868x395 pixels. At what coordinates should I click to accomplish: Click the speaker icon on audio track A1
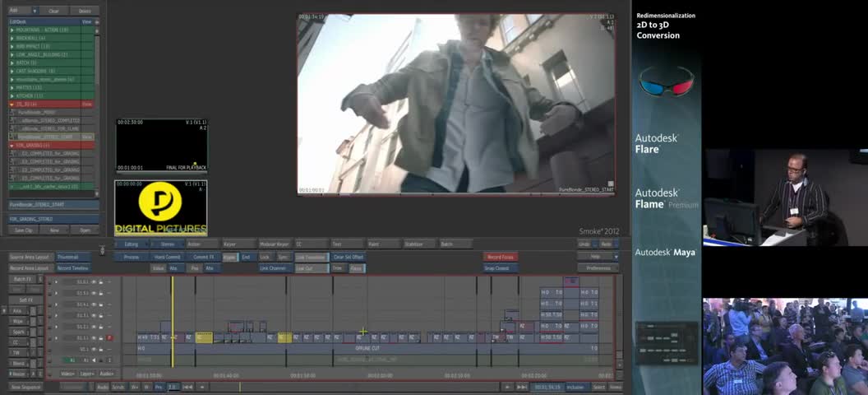[x=93, y=360]
